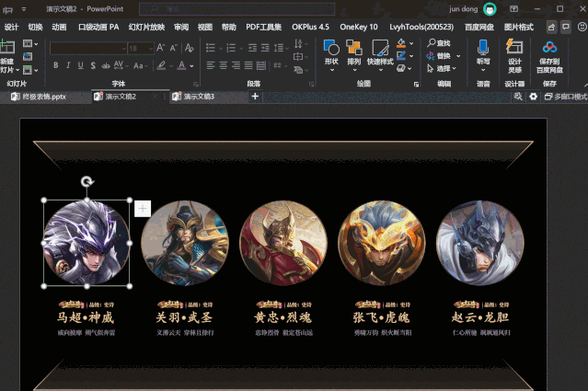Click the new document tab plus button
This screenshot has width=588, height=391.
[255, 97]
